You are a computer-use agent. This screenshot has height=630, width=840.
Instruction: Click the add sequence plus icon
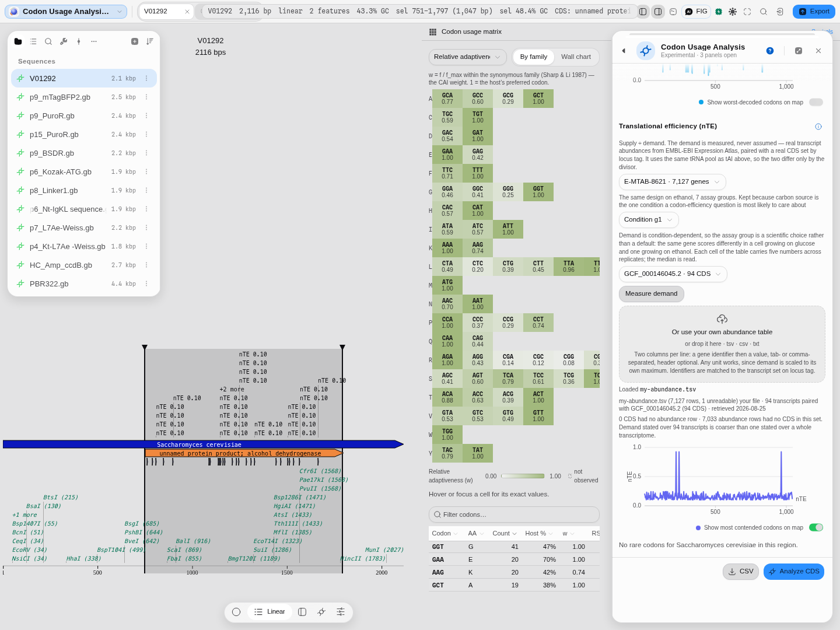coord(135,41)
